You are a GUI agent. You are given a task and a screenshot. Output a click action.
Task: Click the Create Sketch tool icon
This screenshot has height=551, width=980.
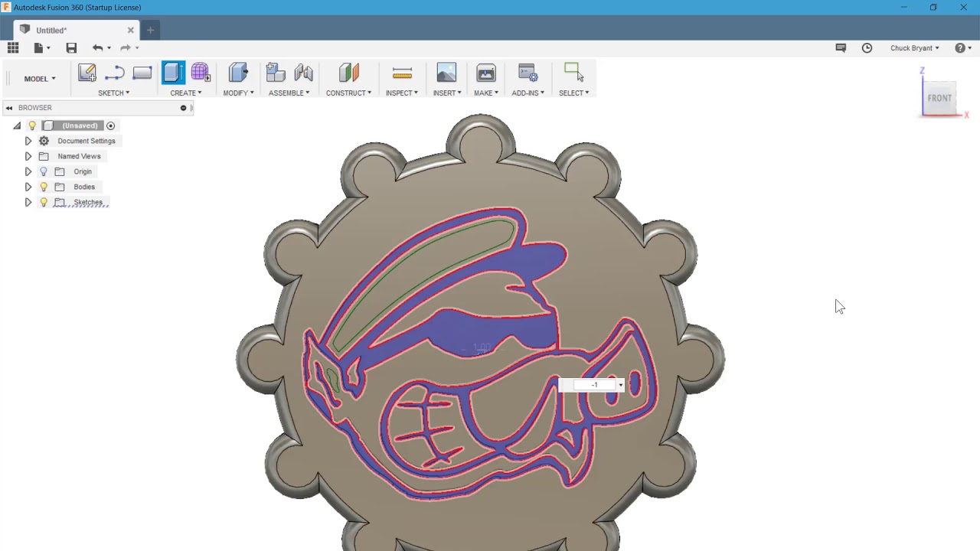87,73
